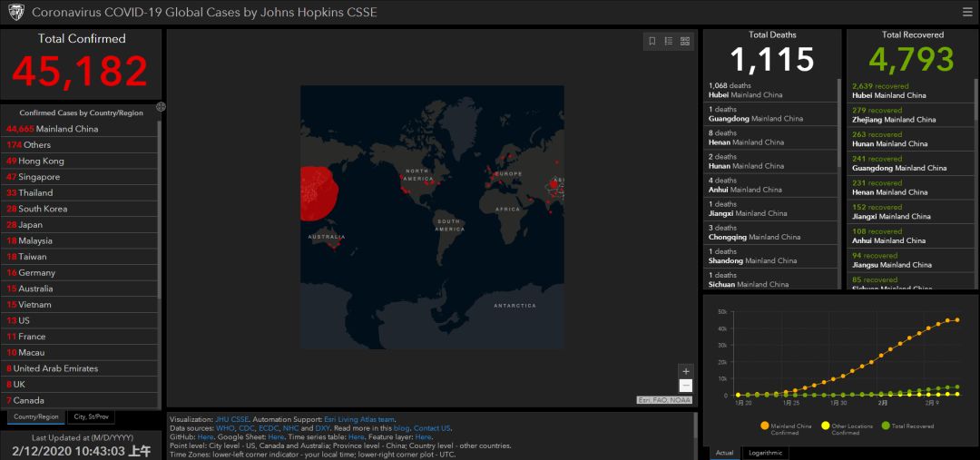
Task: Select Vietnam in country list
Action: tap(79, 304)
